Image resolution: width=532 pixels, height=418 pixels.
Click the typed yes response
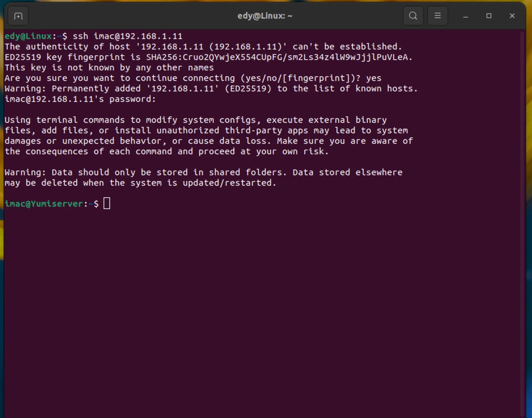(x=373, y=78)
